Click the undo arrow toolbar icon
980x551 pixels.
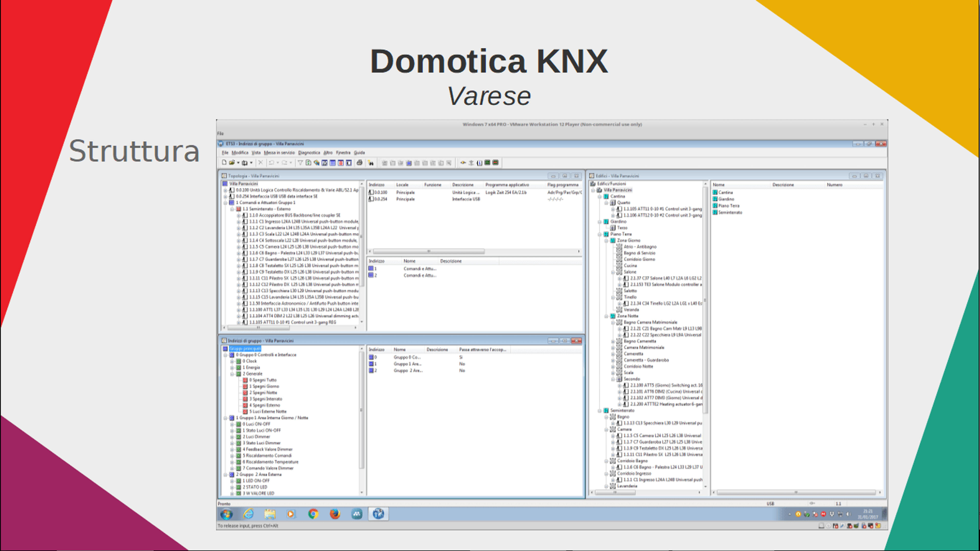point(271,163)
